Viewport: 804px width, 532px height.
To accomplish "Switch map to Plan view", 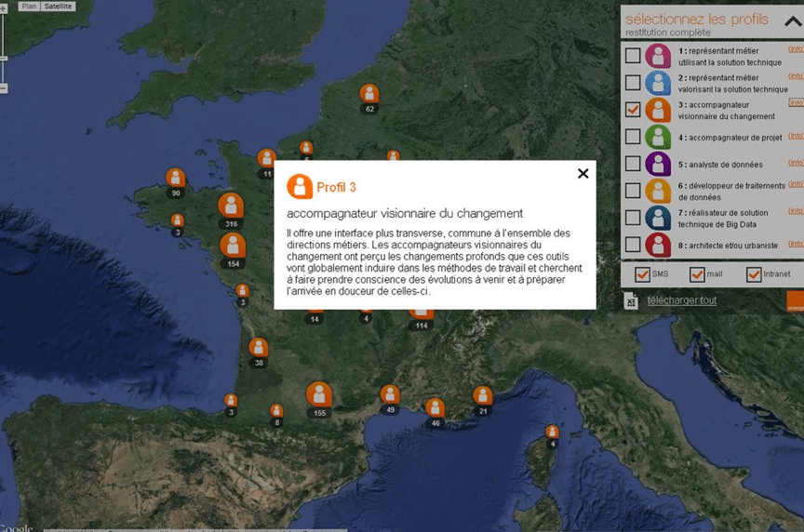I will 28,6.
